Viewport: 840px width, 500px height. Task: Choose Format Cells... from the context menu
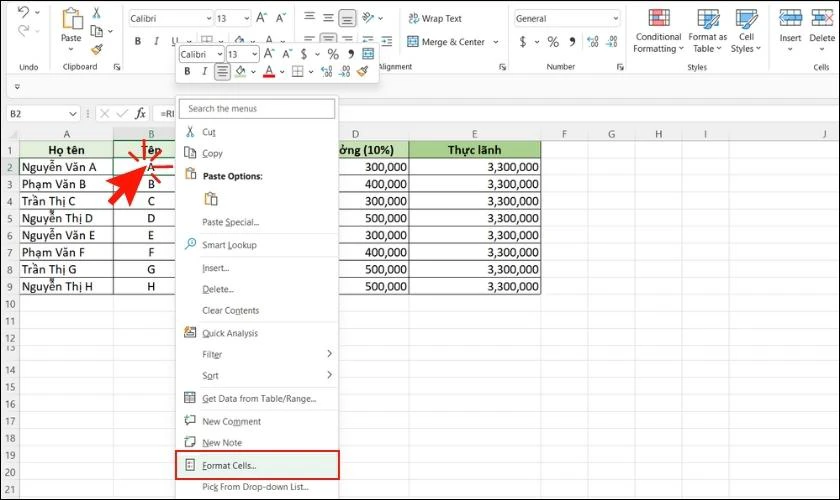pos(258,465)
